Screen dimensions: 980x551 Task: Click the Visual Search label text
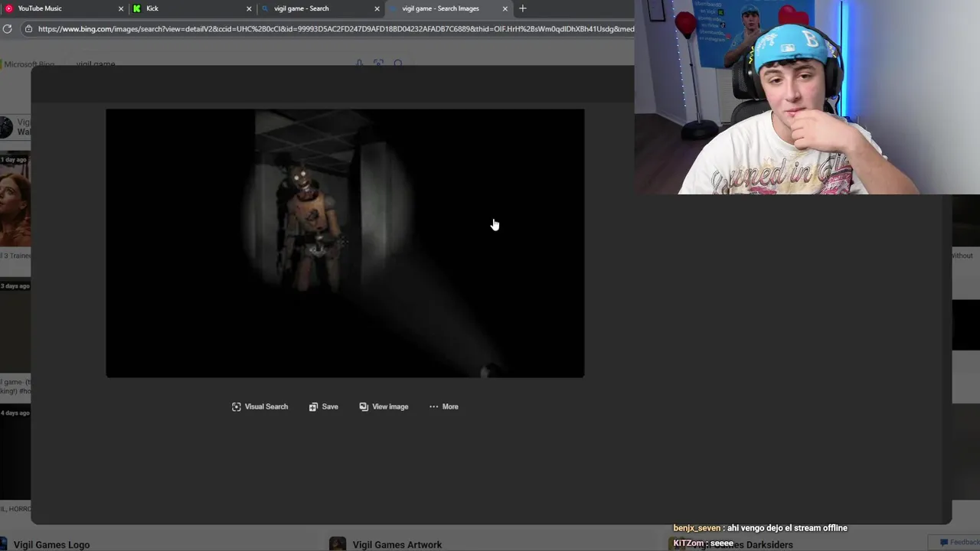point(266,406)
